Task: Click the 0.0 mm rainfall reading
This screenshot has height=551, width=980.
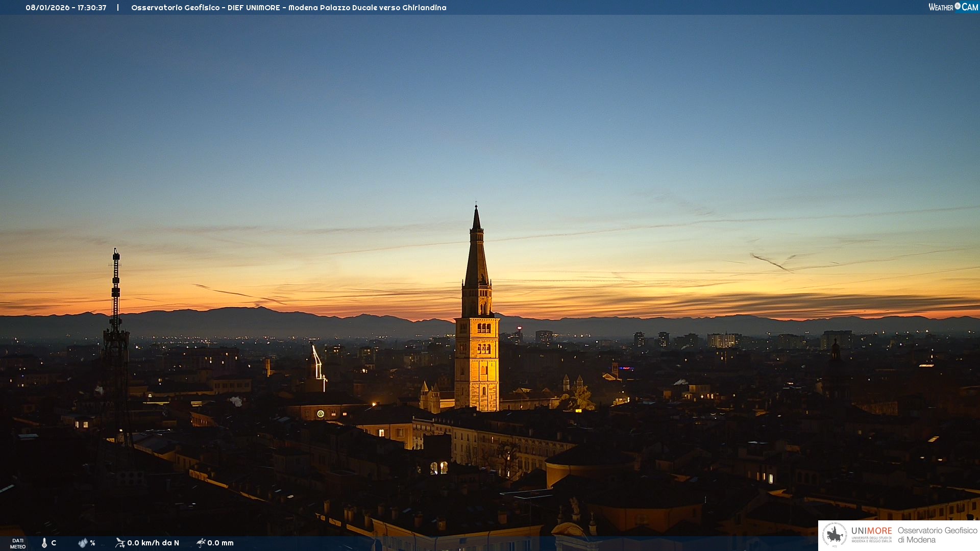Action: [220, 543]
